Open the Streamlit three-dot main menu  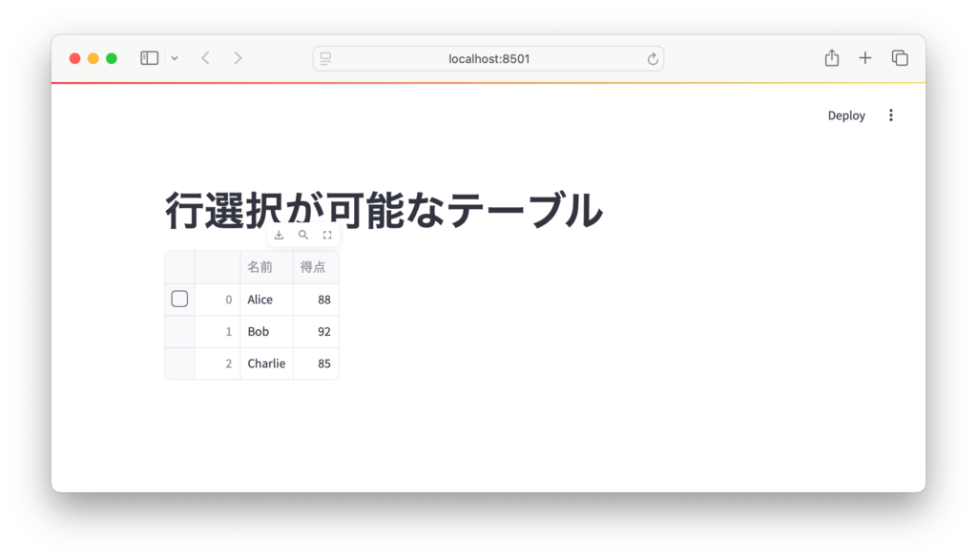(891, 115)
